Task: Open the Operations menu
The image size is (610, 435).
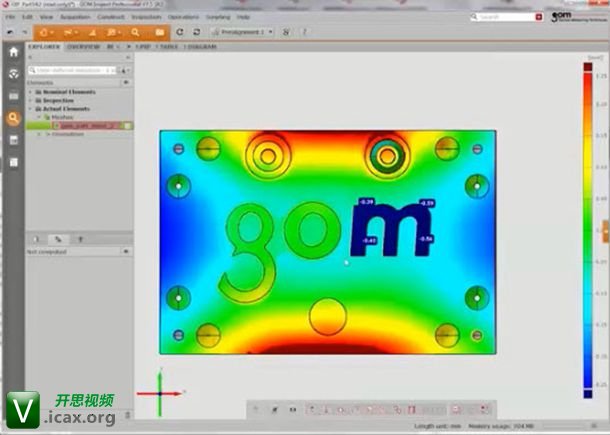Action: click(x=183, y=17)
